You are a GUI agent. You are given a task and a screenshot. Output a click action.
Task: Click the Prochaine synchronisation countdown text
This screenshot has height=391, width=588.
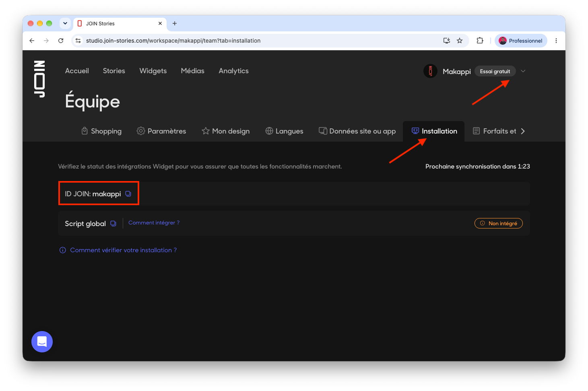pos(478,167)
